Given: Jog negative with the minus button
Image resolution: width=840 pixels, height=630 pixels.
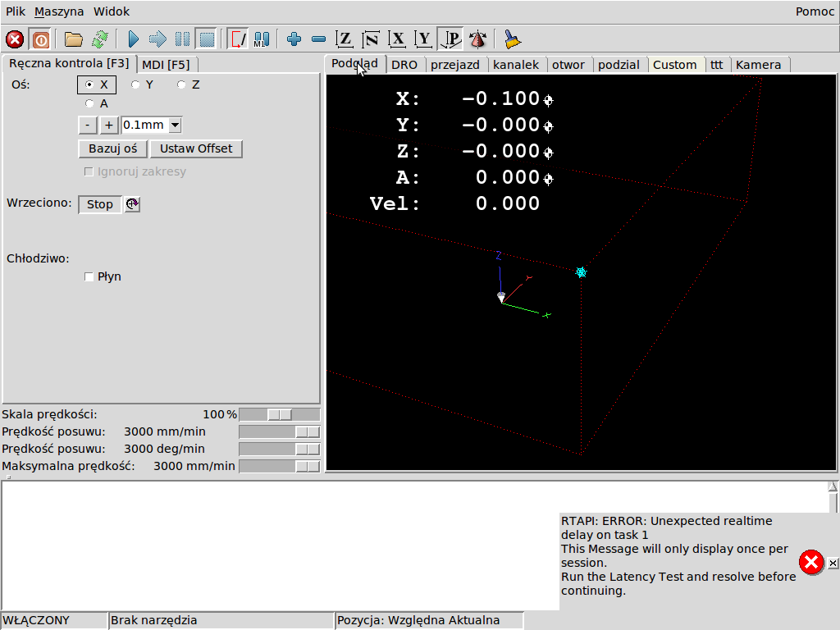Looking at the screenshot, I should click(87, 126).
